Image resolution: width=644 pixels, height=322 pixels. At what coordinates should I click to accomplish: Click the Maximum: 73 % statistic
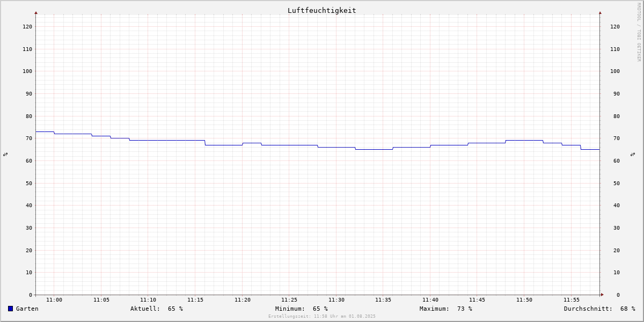tap(446, 309)
